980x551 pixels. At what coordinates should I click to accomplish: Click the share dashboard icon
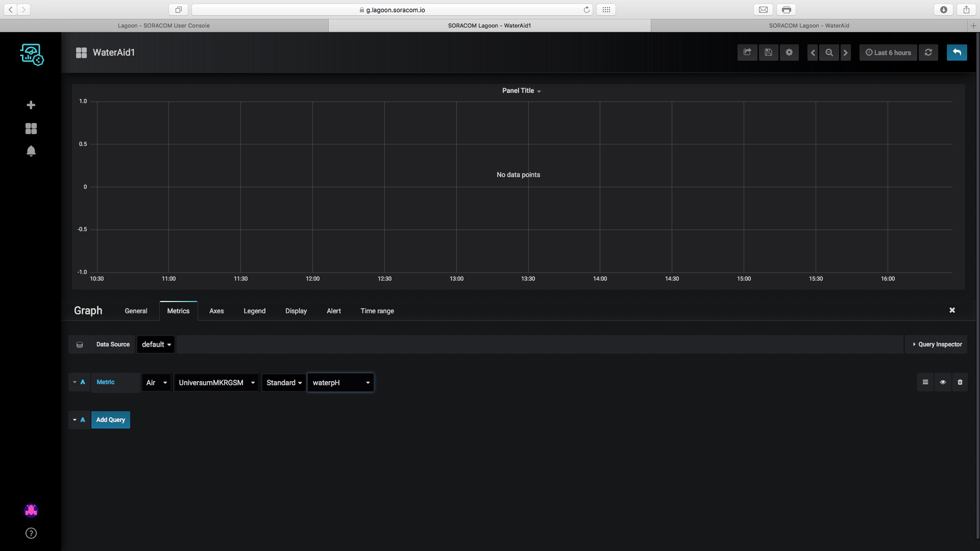[747, 53]
